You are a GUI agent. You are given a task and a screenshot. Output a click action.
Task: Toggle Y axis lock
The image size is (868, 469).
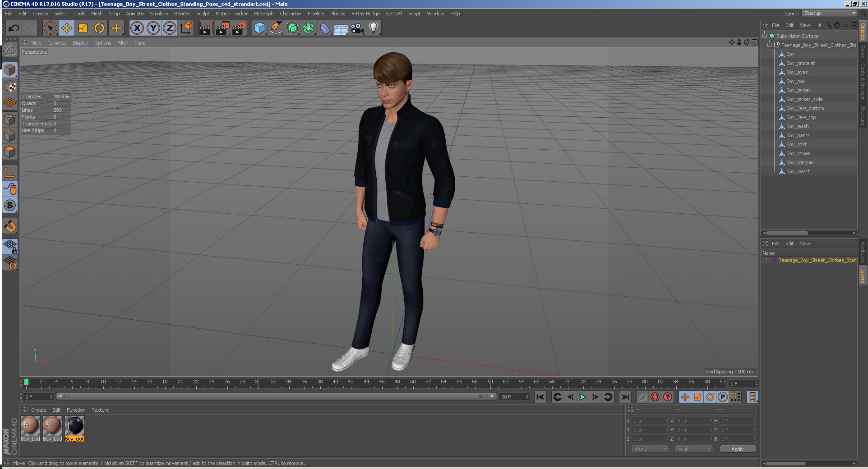tap(153, 28)
